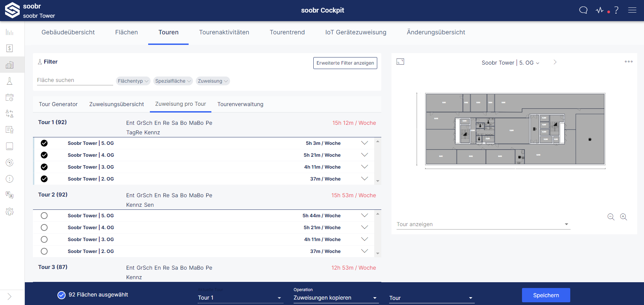
Task: Open the Aktuelle Tour dropdown Tour 1
Action: click(x=240, y=298)
